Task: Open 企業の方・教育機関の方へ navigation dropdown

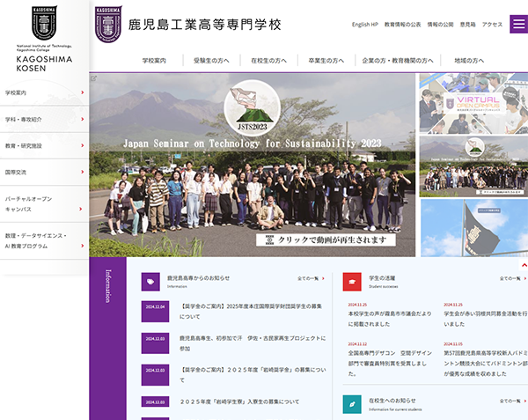Action: point(398,61)
